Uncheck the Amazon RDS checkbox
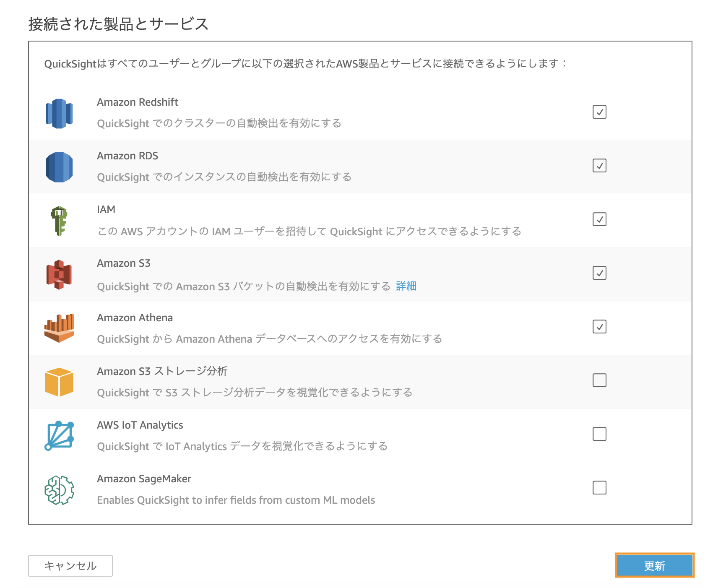The height and width of the screenshot is (588, 705). [x=599, y=166]
